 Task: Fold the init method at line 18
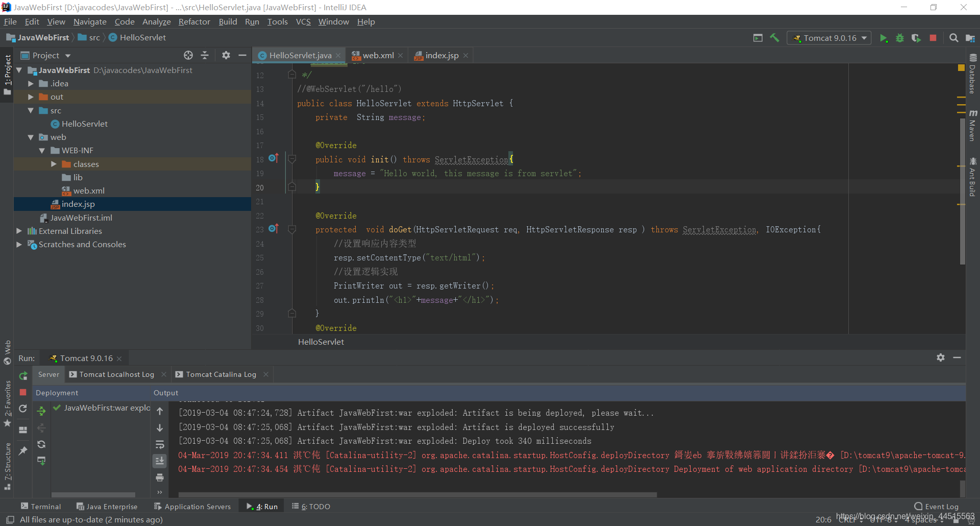[292, 159]
